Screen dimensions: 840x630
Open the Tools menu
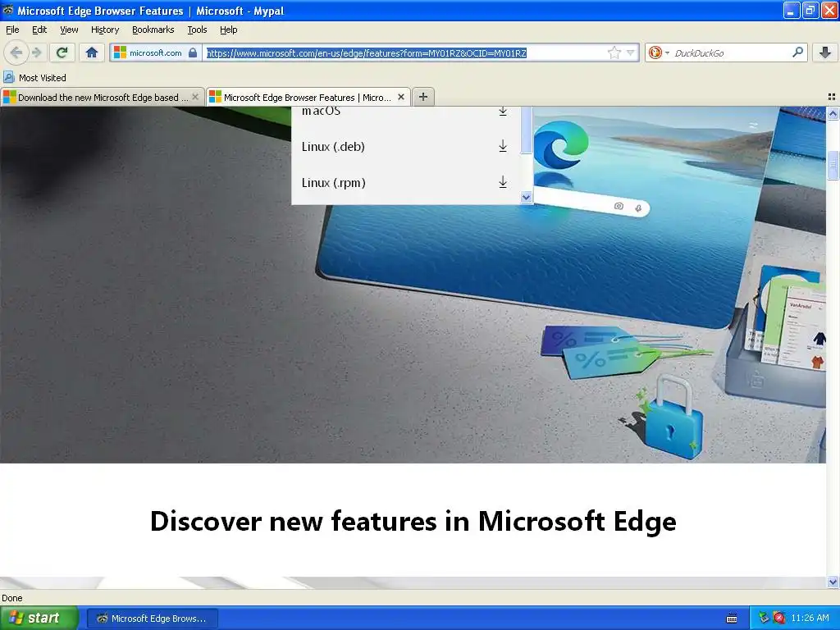[197, 30]
